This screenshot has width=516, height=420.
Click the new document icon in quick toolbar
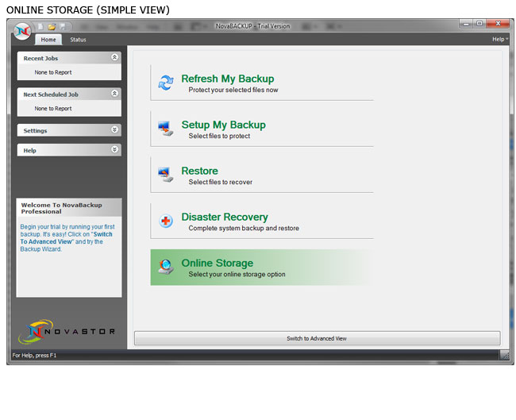click(40, 26)
